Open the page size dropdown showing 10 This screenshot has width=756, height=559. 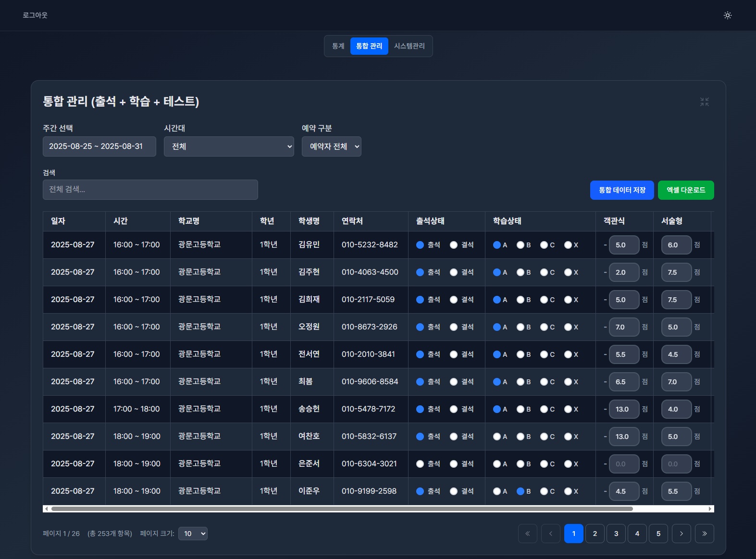click(x=193, y=534)
